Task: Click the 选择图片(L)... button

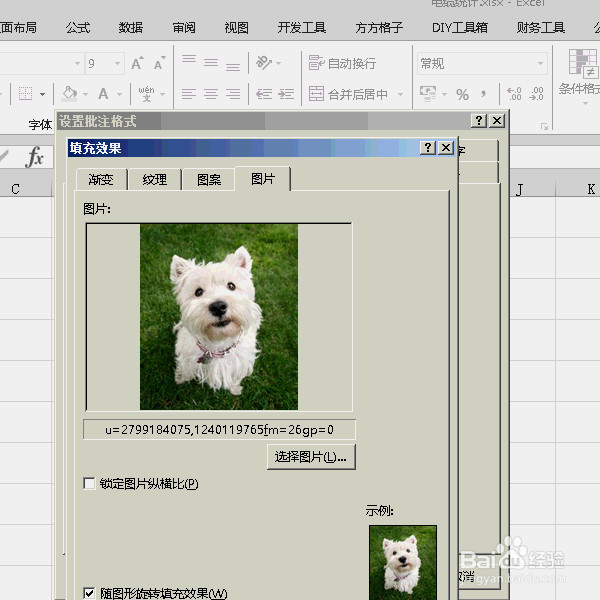Action: click(x=311, y=457)
